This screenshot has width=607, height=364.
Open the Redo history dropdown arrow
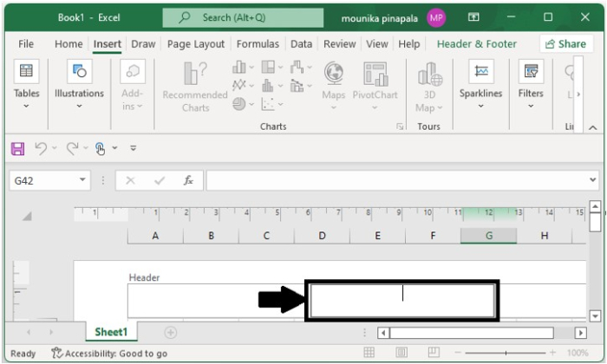[86, 147]
